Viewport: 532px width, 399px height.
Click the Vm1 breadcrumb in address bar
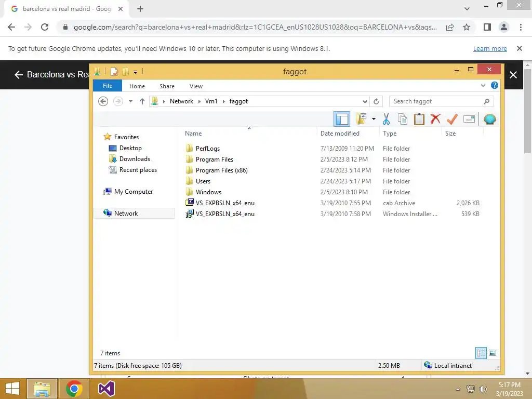pyautogui.click(x=211, y=101)
